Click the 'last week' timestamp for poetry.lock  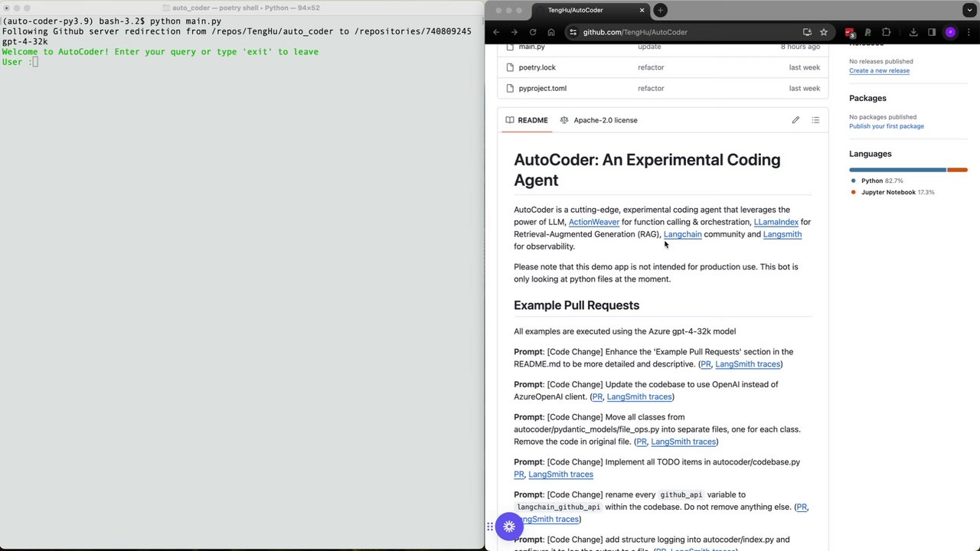pos(805,67)
